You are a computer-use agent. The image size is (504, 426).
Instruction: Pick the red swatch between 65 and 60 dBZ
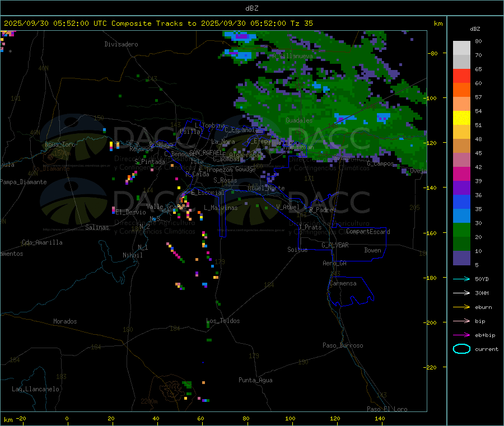[461, 76]
